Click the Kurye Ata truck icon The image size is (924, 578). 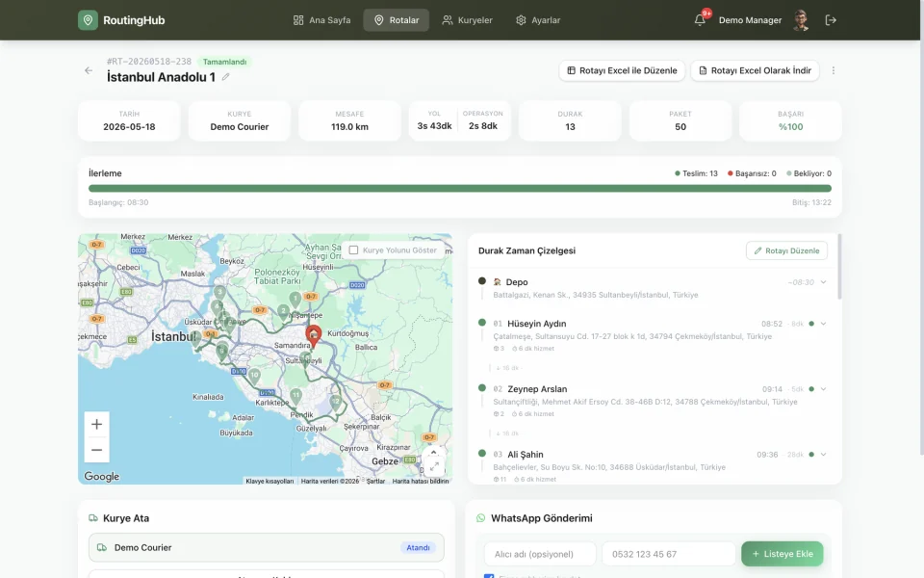[x=93, y=518]
